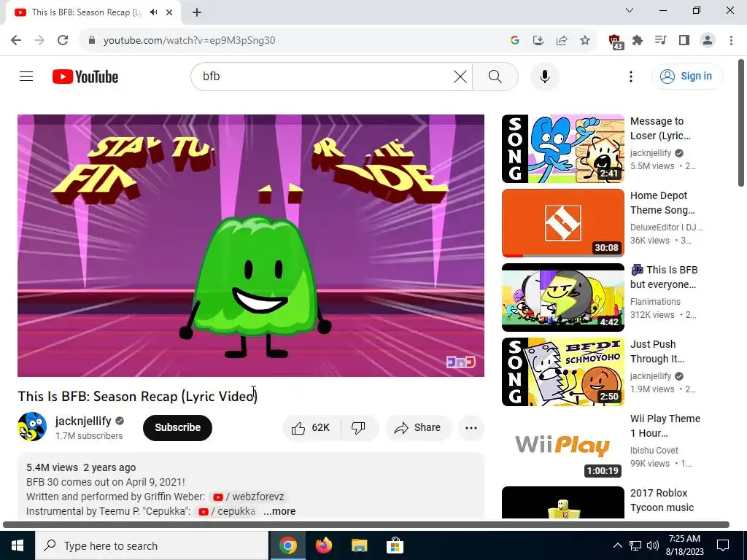Open the volume control in tray

(x=653, y=545)
